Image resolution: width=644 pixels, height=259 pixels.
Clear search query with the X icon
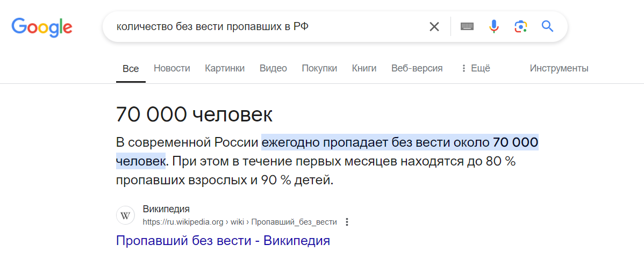(434, 27)
